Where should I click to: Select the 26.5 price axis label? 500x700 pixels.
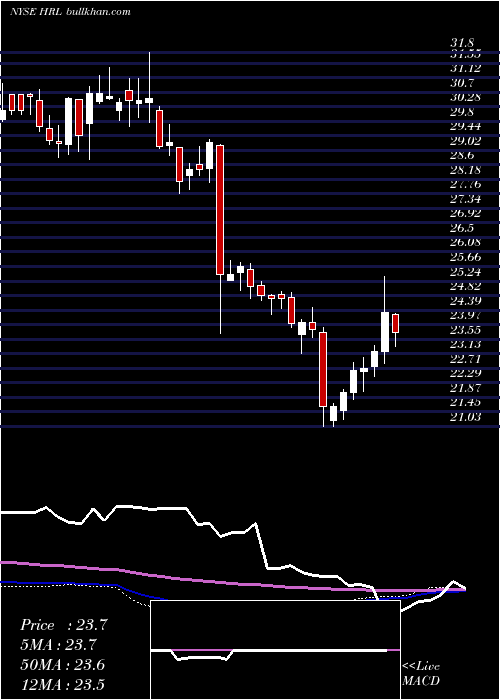click(462, 228)
